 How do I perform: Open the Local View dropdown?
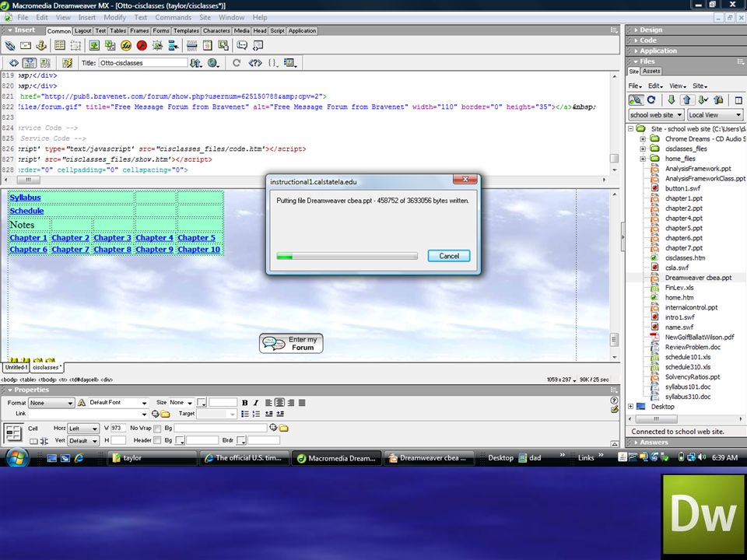(x=715, y=115)
